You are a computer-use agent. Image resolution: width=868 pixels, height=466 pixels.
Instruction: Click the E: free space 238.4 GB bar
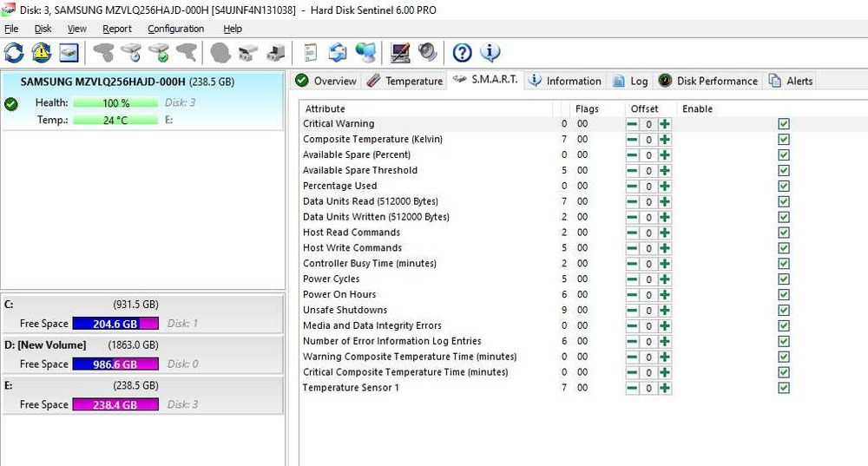115,404
